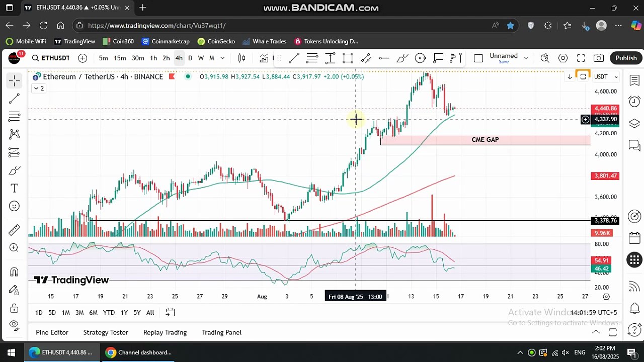The height and width of the screenshot is (362, 644).
Task: Open the calendar icon in right sidebar
Action: 634,238
